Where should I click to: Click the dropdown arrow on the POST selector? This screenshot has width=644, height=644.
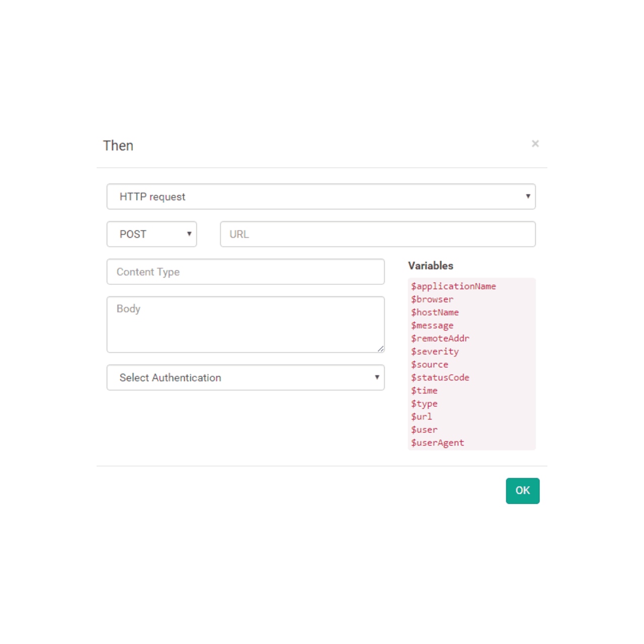point(189,234)
